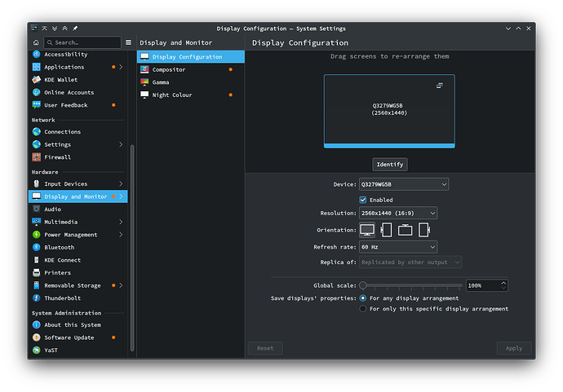The image size is (563, 392).
Task: Increase Global scale with up stepper arrow
Action: 503,283
